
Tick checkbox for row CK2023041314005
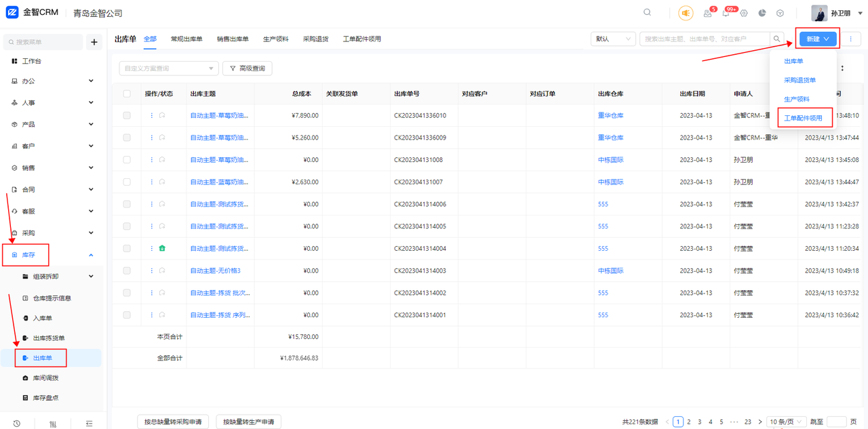click(127, 226)
